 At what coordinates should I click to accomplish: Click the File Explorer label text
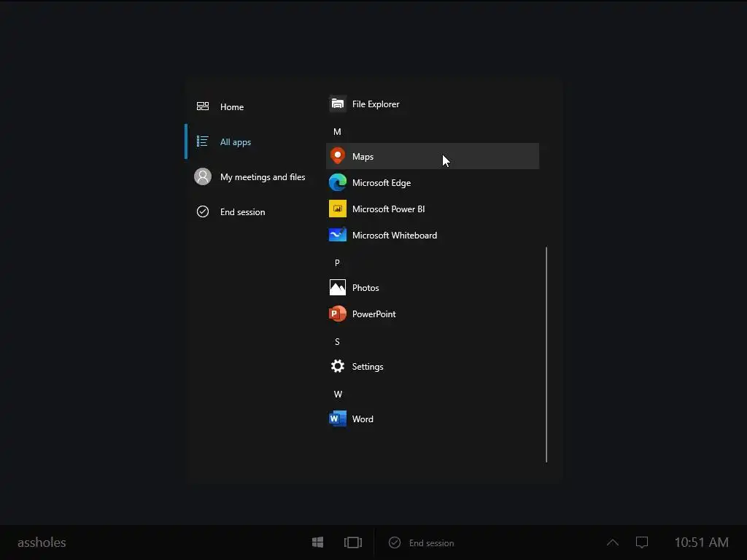(376, 104)
